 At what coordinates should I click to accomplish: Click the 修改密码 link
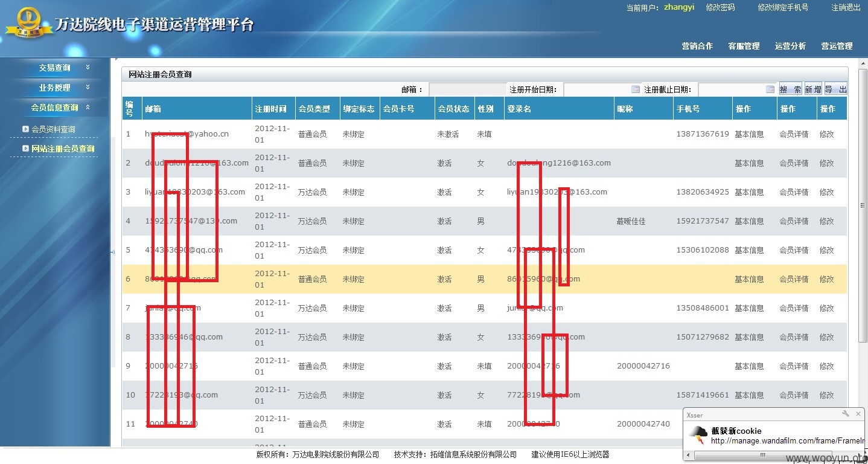(x=720, y=7)
